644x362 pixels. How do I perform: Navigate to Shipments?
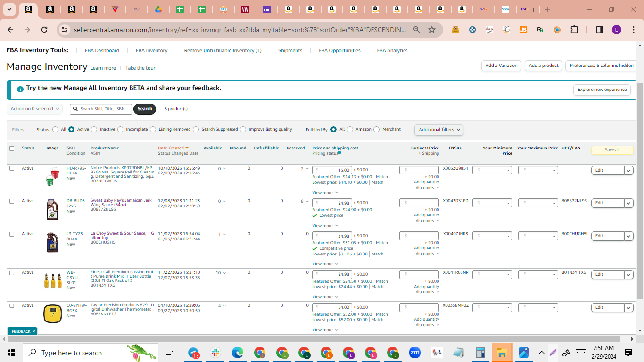(x=290, y=50)
